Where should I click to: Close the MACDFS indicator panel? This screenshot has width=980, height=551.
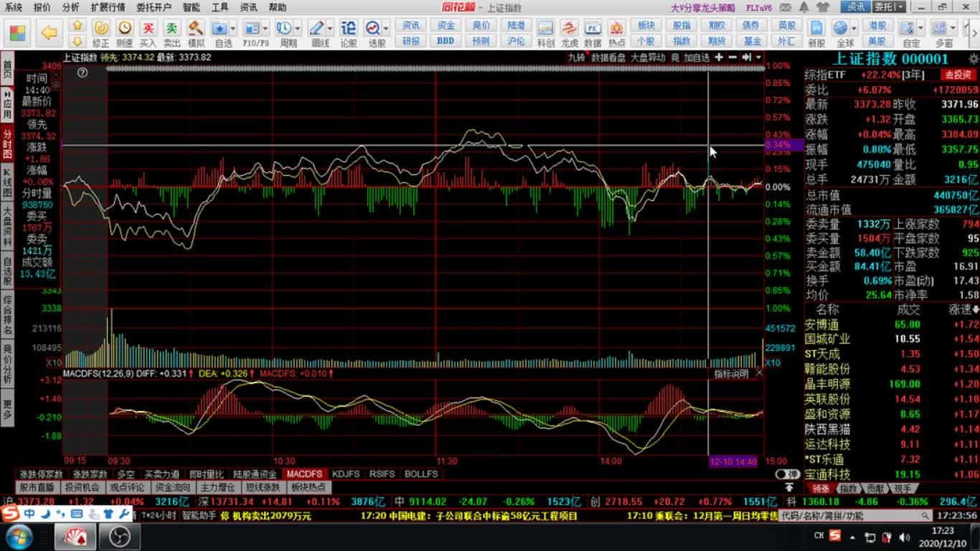pyautogui.click(x=759, y=373)
